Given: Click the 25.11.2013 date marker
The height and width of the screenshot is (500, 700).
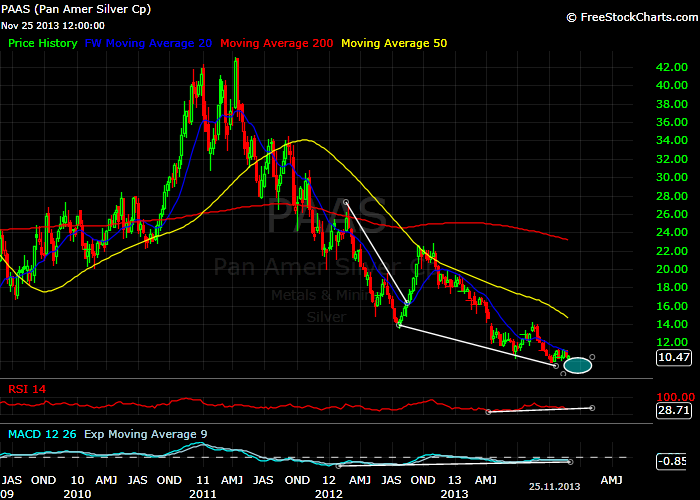Looking at the screenshot, I should pyautogui.click(x=554, y=487).
